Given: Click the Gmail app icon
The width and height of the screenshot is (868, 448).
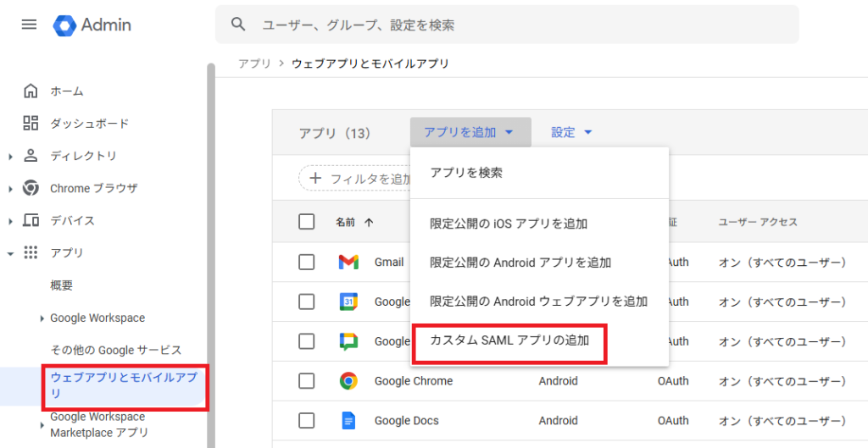Looking at the screenshot, I should coord(348,262).
